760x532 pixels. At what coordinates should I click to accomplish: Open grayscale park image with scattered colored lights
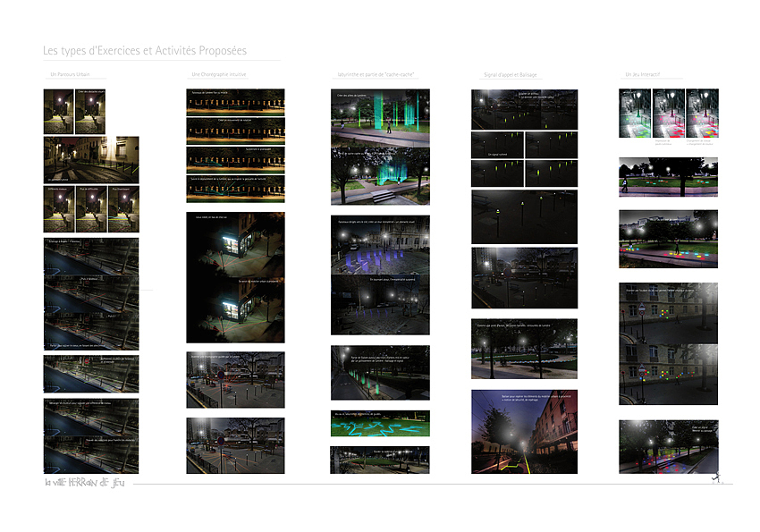669,177
